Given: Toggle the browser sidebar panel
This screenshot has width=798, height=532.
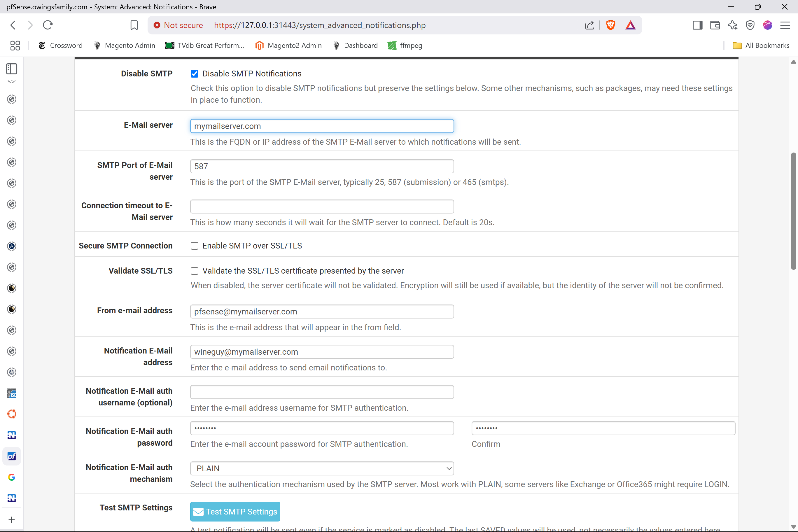Looking at the screenshot, I should (x=698, y=25).
